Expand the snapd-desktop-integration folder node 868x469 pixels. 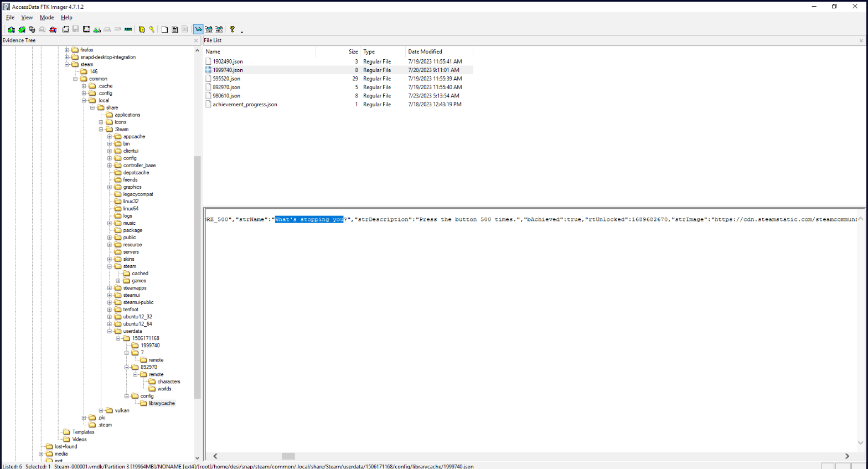pyautogui.click(x=67, y=57)
